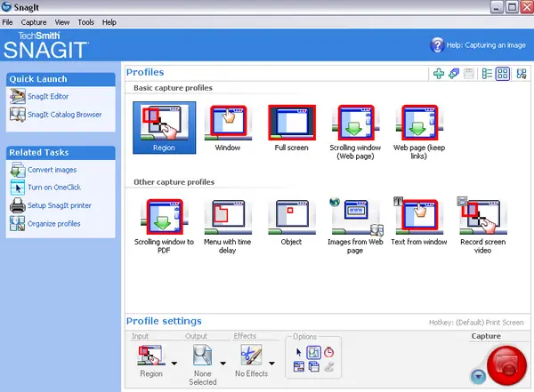Click the Related Tasks panel header
Viewport: 534px width, 392px height.
(x=61, y=153)
